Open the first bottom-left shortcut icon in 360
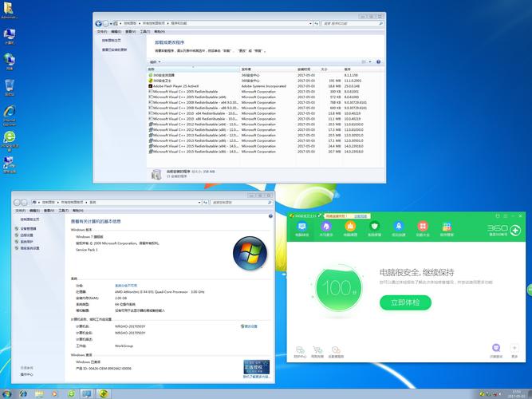The height and width of the screenshot is (399, 532). (x=300, y=350)
